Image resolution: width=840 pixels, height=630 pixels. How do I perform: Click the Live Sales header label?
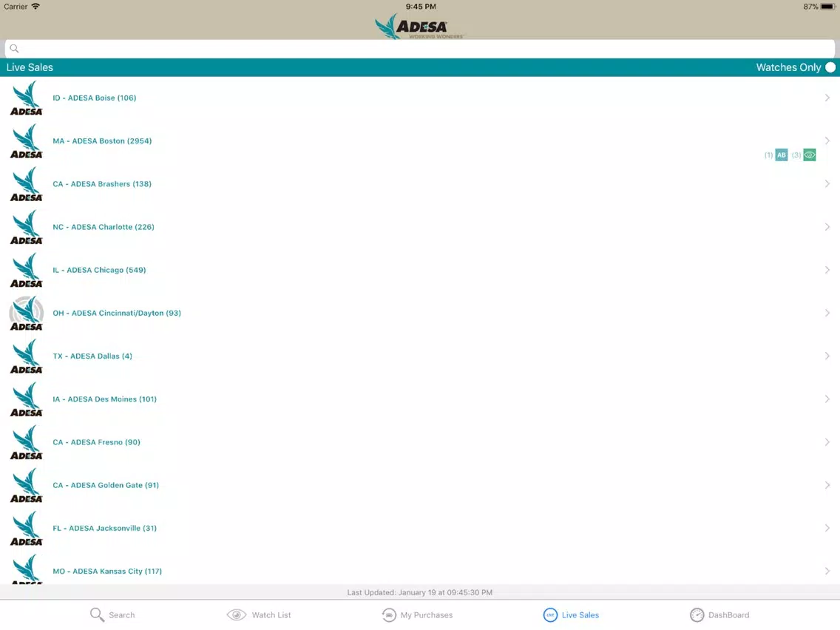[30, 67]
